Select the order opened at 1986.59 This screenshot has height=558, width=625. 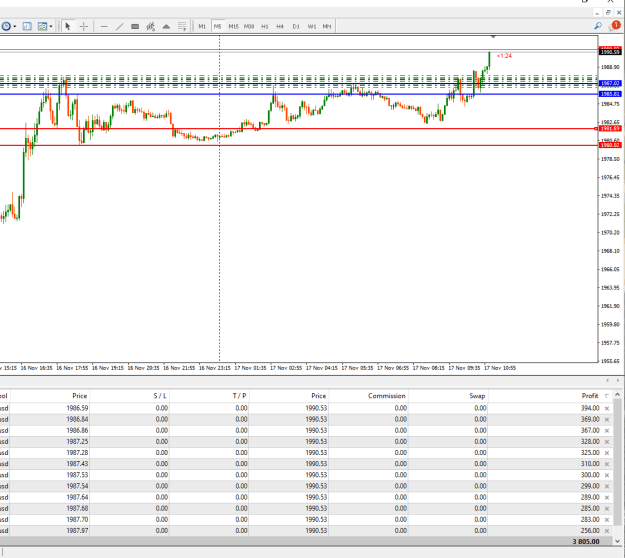pyautogui.click(x=305, y=408)
